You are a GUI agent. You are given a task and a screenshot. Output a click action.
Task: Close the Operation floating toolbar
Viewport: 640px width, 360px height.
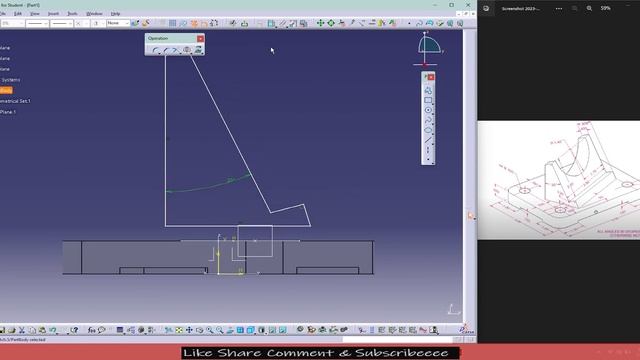click(x=200, y=38)
